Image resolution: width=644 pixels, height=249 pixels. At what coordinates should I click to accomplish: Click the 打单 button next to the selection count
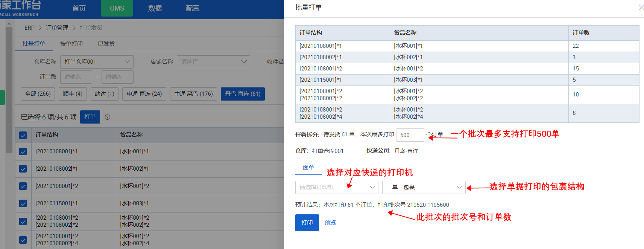pos(90,117)
